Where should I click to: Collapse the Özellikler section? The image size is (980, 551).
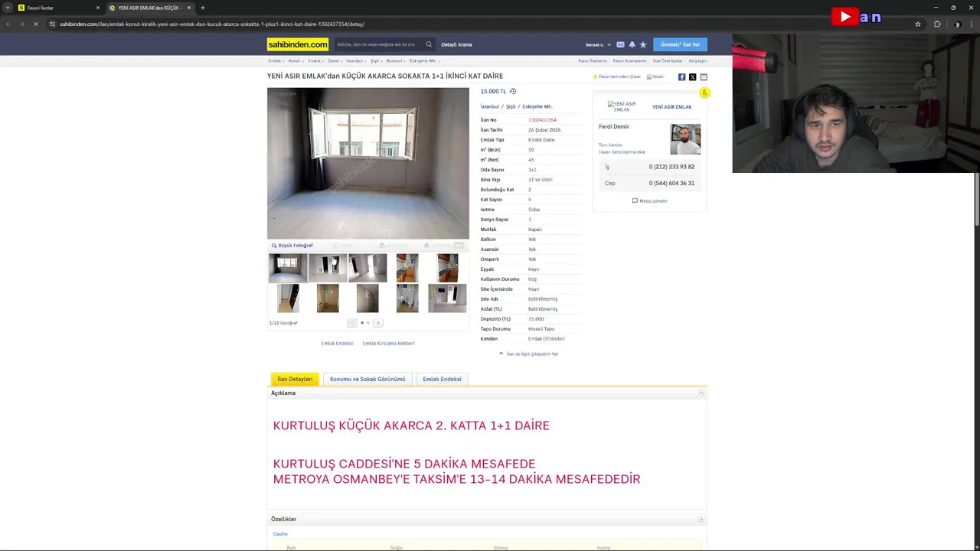click(x=701, y=519)
